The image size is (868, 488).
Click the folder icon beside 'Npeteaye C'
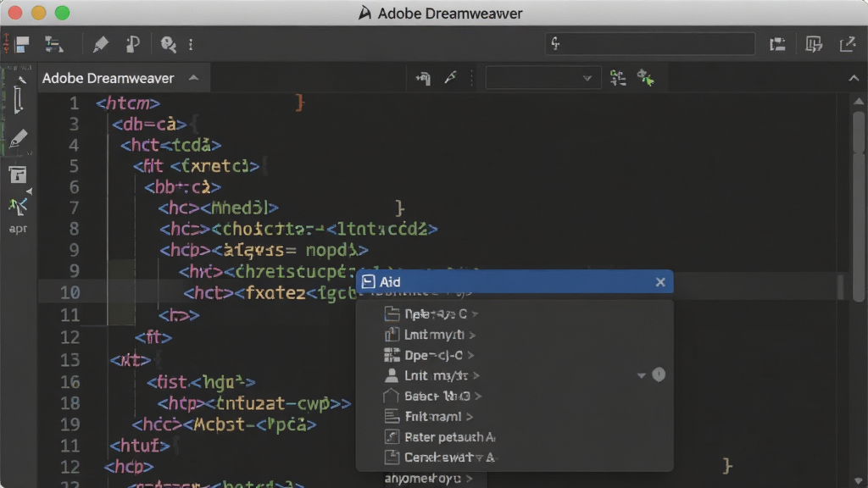point(392,314)
